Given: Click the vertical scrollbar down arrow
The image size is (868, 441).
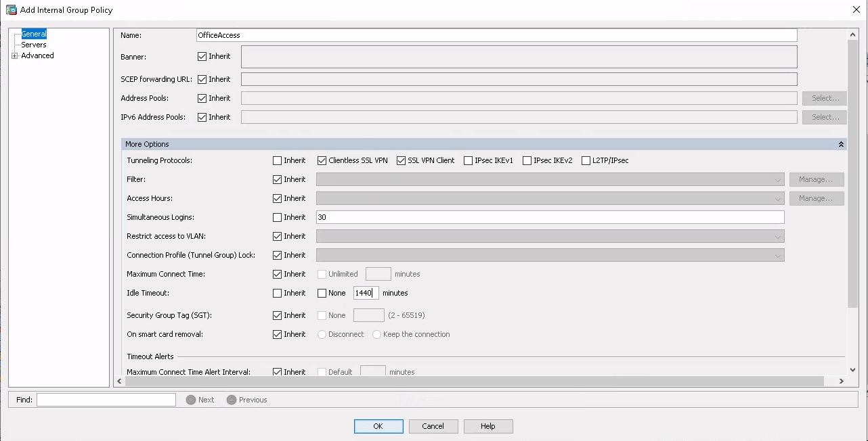Looking at the screenshot, I should [853, 370].
